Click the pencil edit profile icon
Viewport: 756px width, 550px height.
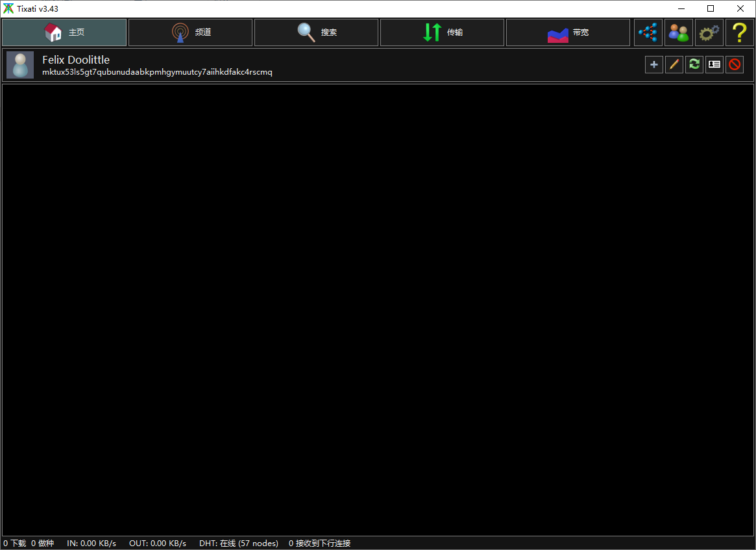674,64
